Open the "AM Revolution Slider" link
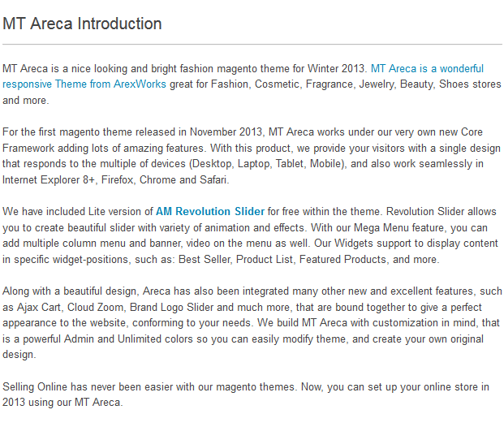 210,212
